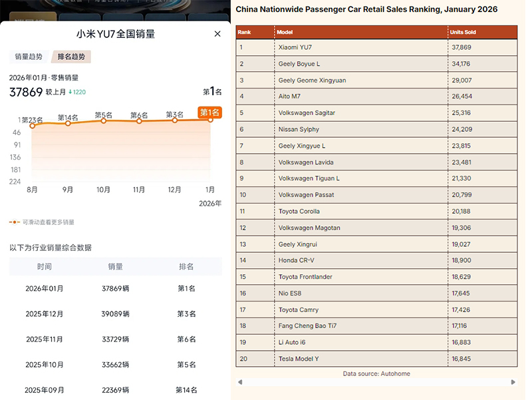The width and height of the screenshot is (532, 400).
Task: Click the 11月 第6名 chart point
Action: [x=139, y=121]
